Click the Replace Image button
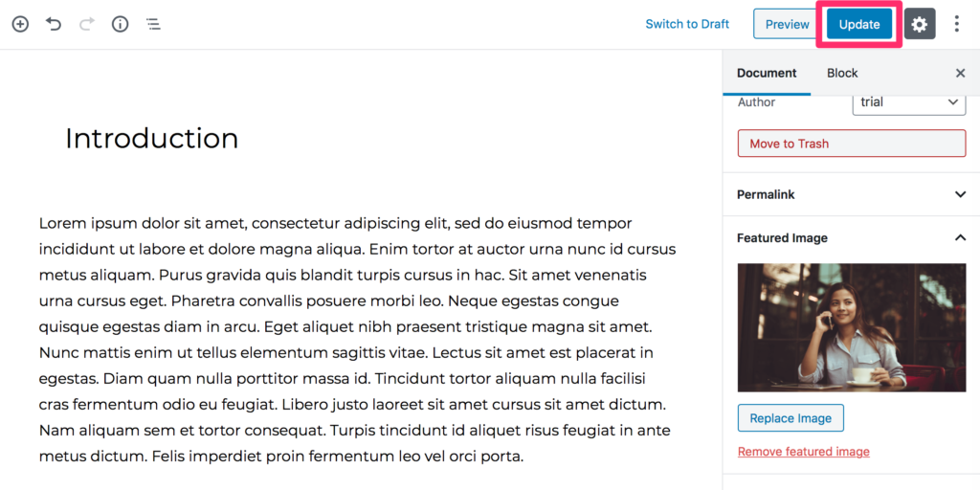 tap(791, 418)
